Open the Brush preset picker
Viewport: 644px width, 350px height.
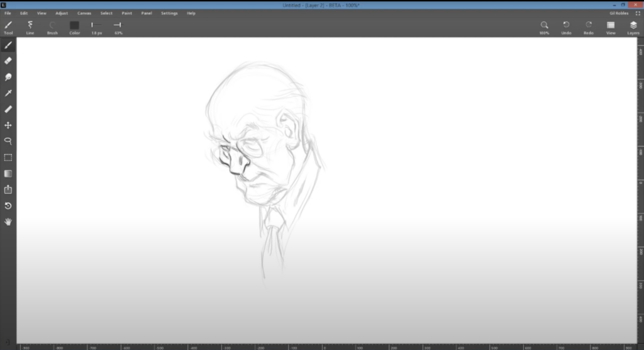tap(52, 28)
